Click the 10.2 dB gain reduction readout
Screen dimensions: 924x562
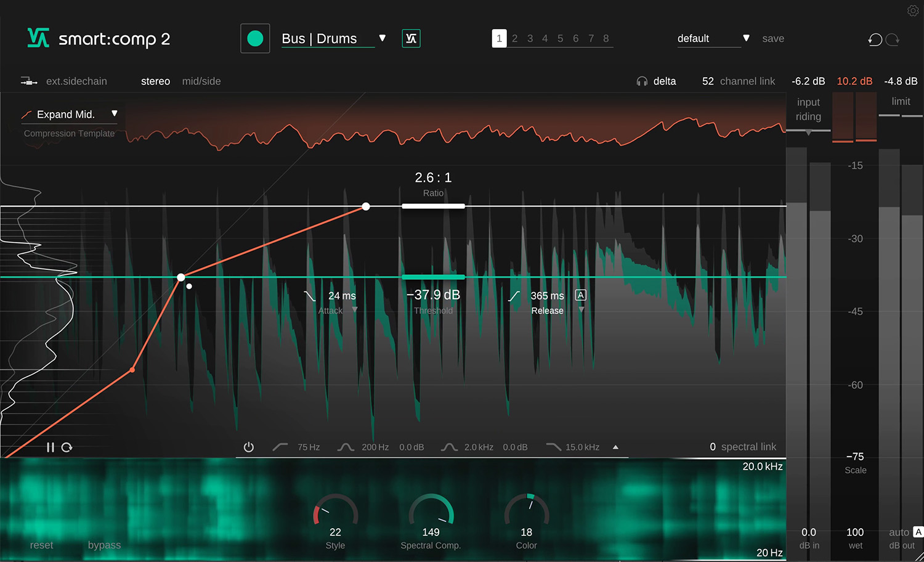854,81
